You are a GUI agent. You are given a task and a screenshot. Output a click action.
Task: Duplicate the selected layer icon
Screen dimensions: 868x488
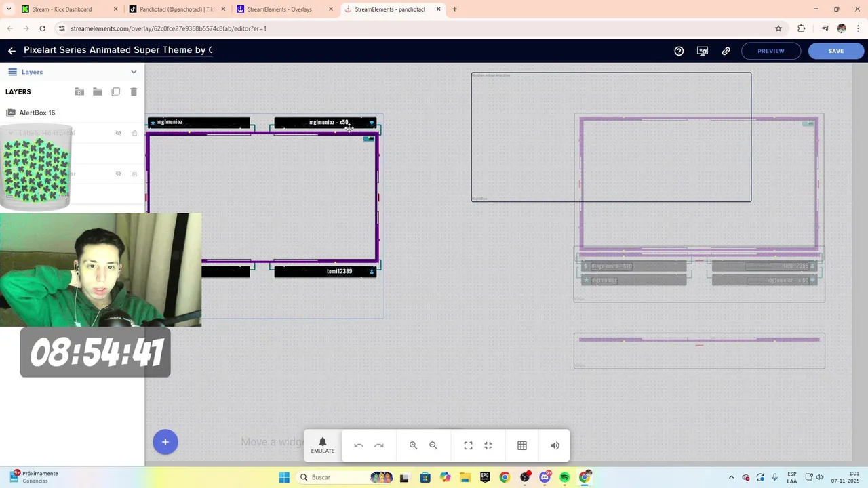coord(116,91)
